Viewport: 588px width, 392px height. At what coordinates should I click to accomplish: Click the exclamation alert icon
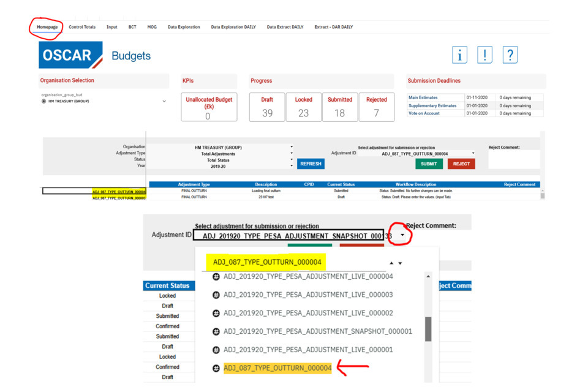click(484, 55)
